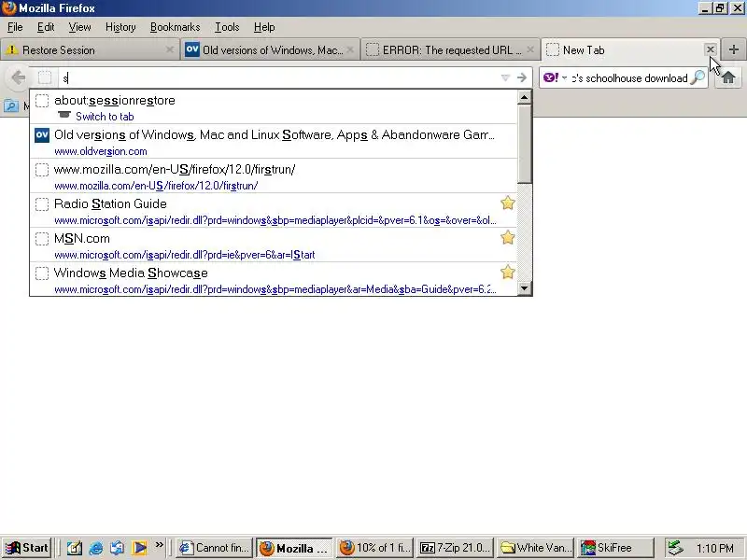
Task: Open the History menu
Action: tap(120, 27)
